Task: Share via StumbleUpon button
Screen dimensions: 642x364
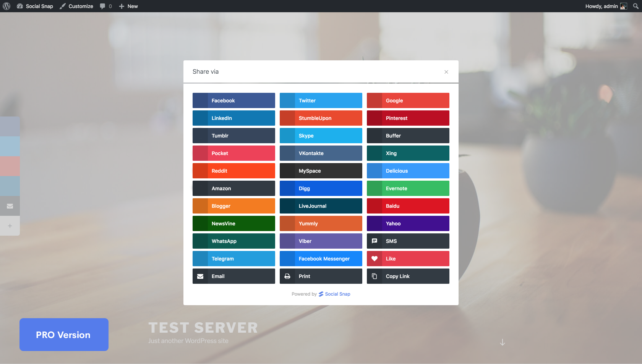Action: pyautogui.click(x=321, y=118)
